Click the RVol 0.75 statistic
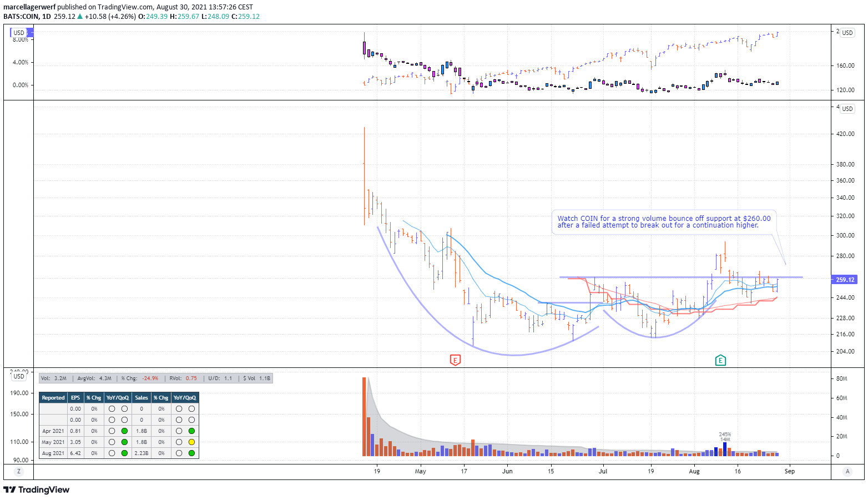This screenshot has width=868, height=500. click(183, 378)
